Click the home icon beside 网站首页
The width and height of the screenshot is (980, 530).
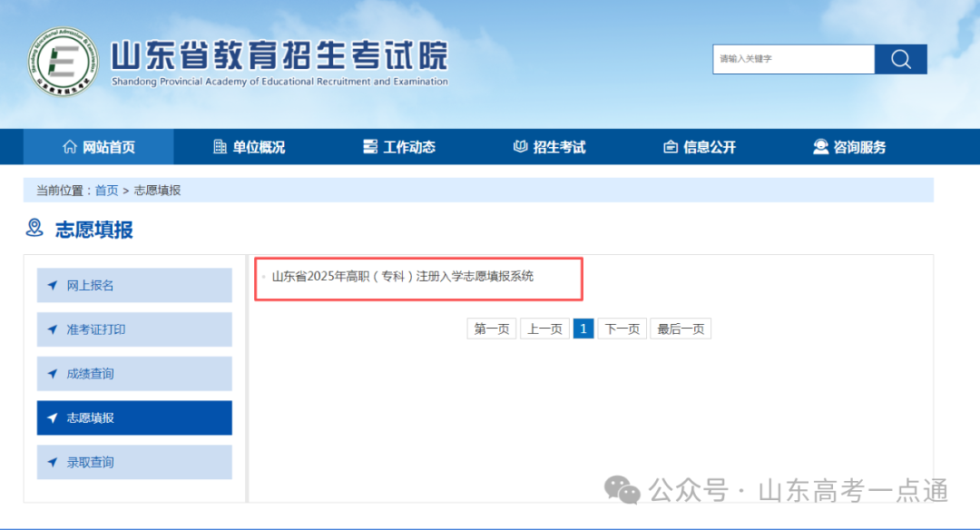(x=70, y=147)
